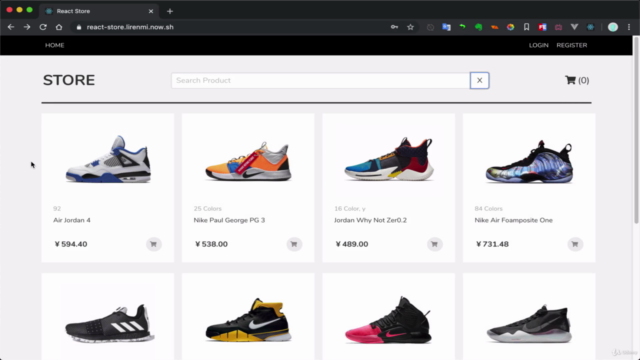View the site lock icon info
The height and width of the screenshot is (360, 640).
[79, 27]
